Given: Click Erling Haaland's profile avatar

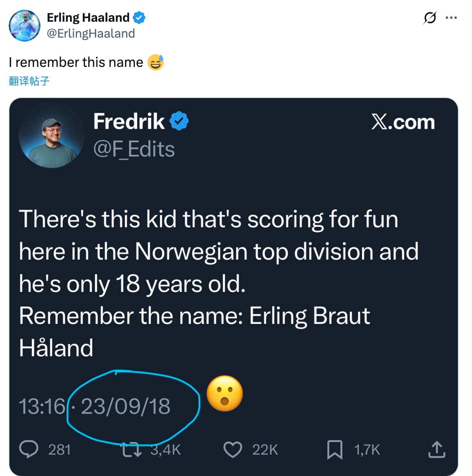Looking at the screenshot, I should (25, 26).
